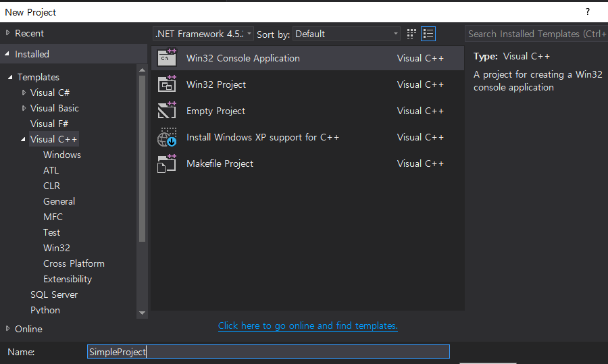This screenshot has height=364, width=608.
Task: Click the Win32 Project template name
Action: 216,84
